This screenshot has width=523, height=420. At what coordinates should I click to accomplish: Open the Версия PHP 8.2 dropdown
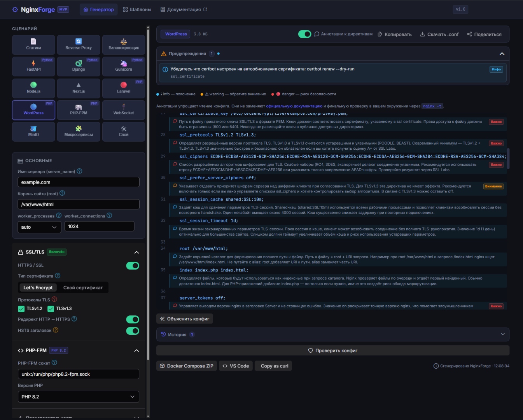(79, 397)
